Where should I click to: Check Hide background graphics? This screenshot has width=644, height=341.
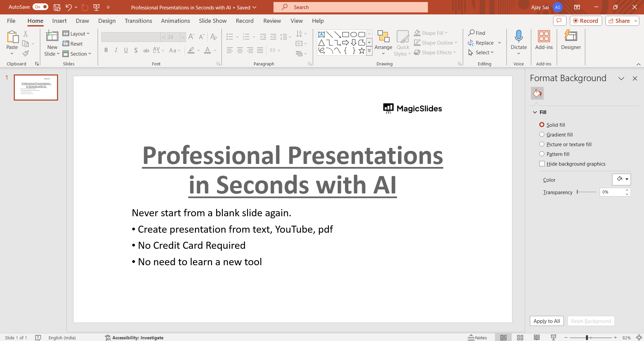pos(542,164)
